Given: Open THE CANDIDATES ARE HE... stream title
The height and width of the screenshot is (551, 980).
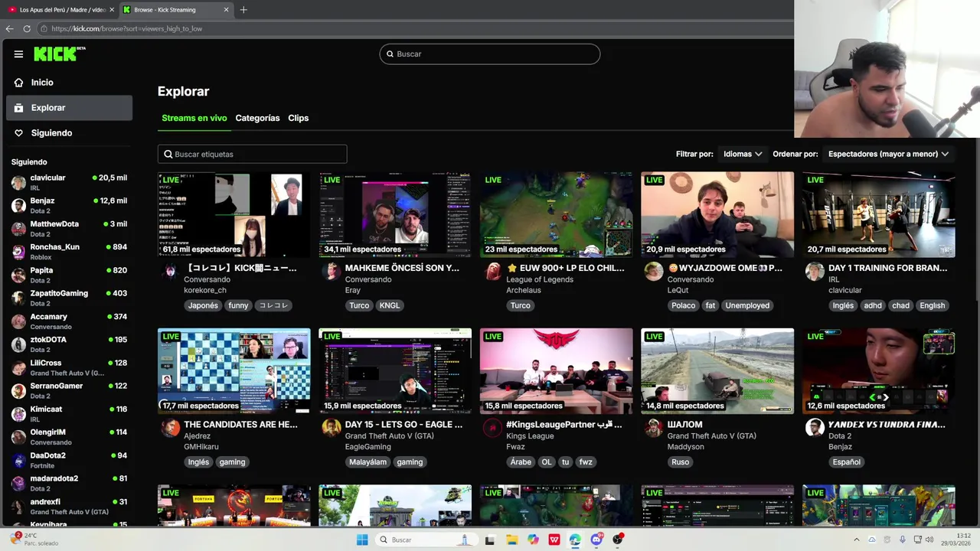Looking at the screenshot, I should (240, 425).
